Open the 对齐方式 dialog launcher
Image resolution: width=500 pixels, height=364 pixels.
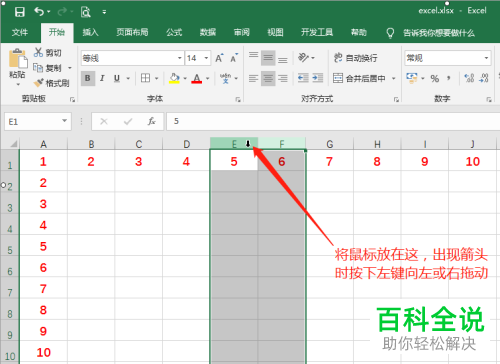396,99
